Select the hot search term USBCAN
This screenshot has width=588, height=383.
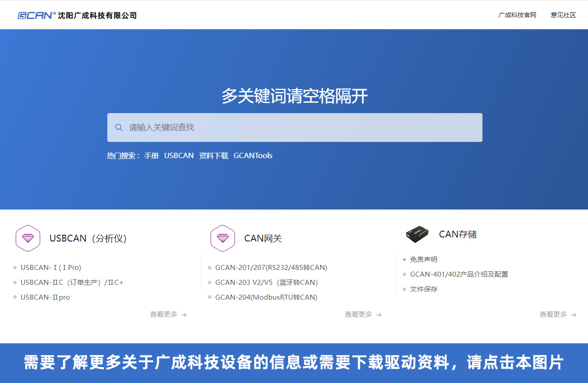tap(179, 156)
